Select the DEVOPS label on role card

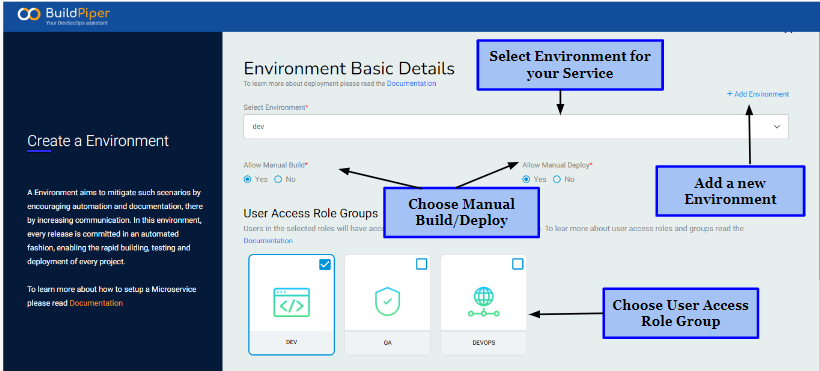pos(483,343)
